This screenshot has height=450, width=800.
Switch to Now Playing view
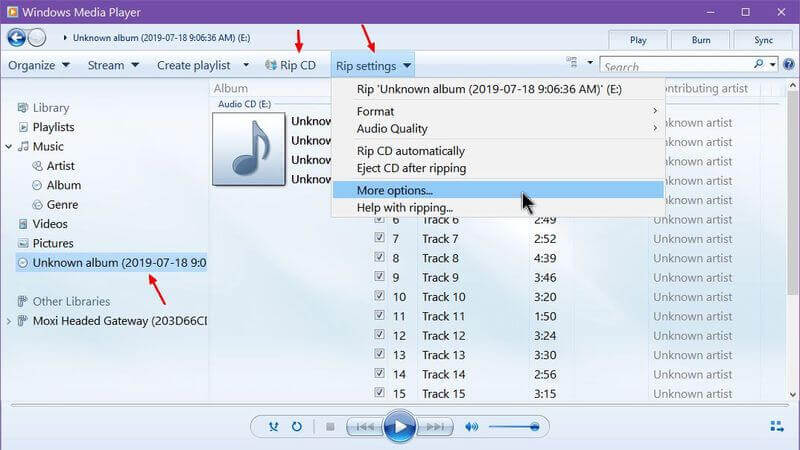pyautogui.click(x=777, y=427)
